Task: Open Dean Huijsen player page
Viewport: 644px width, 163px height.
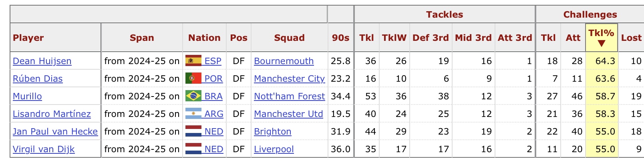Action: pos(42,61)
